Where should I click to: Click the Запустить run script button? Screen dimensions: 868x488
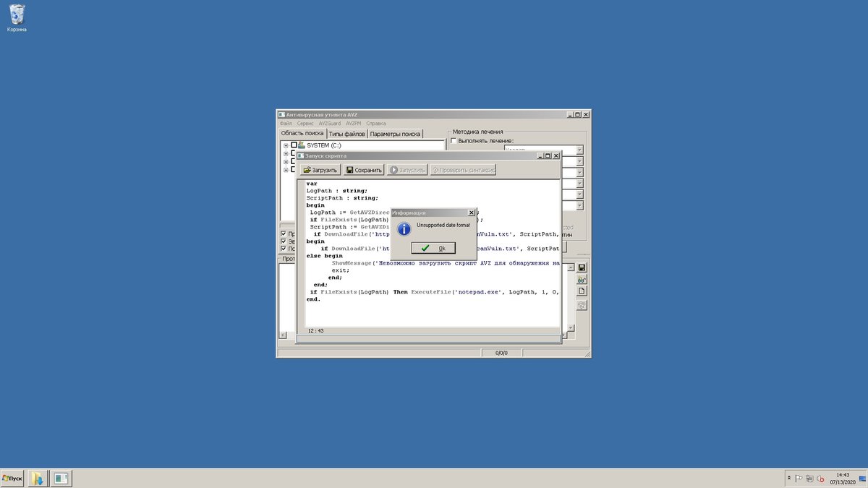(x=407, y=170)
